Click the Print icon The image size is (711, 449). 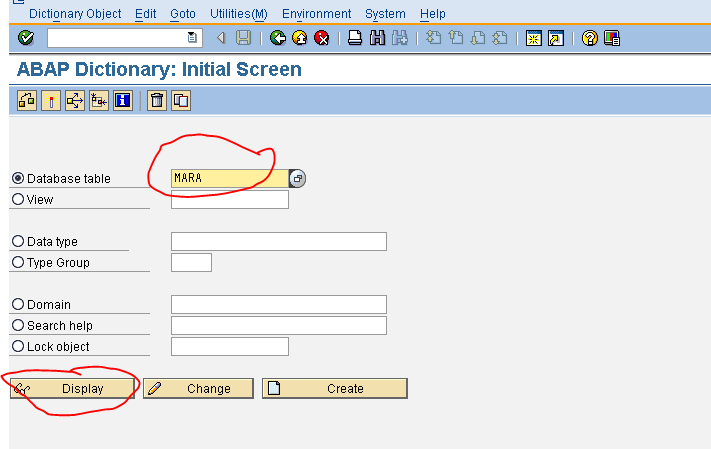tap(355, 38)
